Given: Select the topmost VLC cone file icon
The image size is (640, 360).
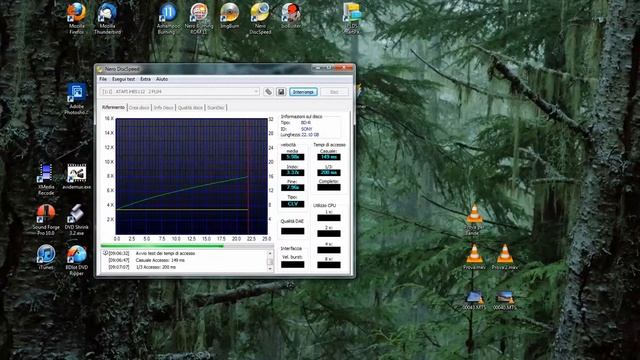Looking at the screenshot, I should [x=474, y=220].
